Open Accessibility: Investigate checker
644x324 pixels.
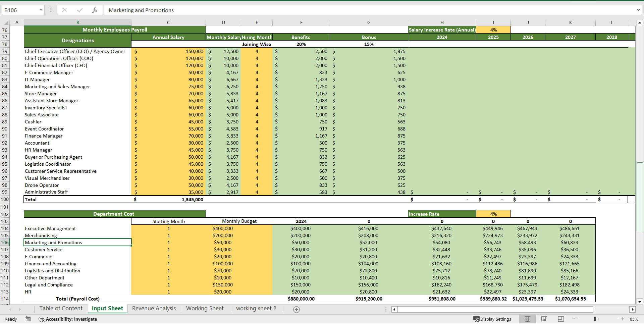point(68,319)
